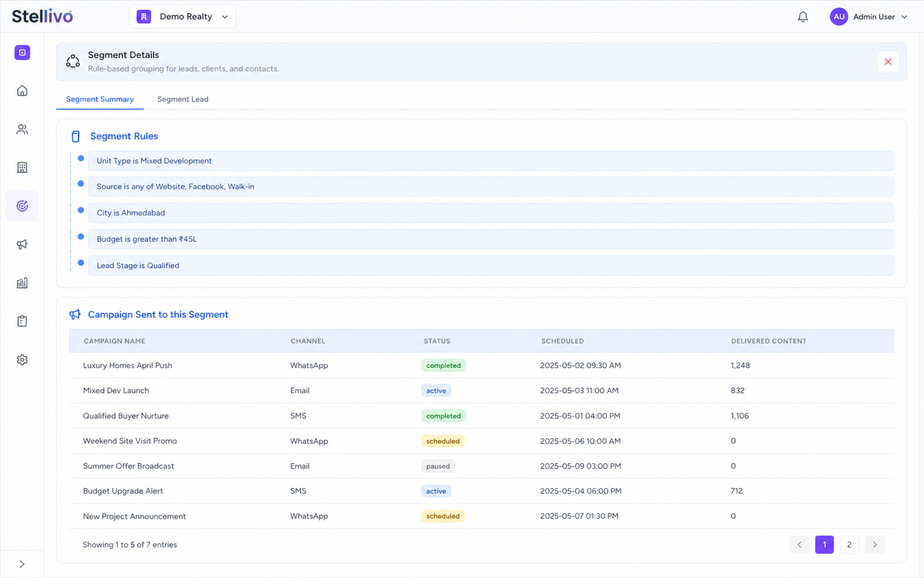Select rule 'Lead Stage is Qualified'
The height and width of the screenshot is (578, 924).
491,265
